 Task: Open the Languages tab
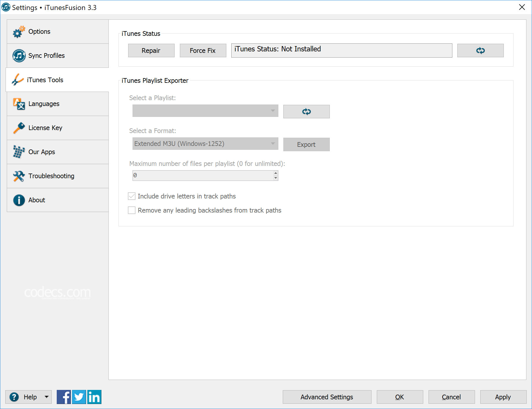58,104
